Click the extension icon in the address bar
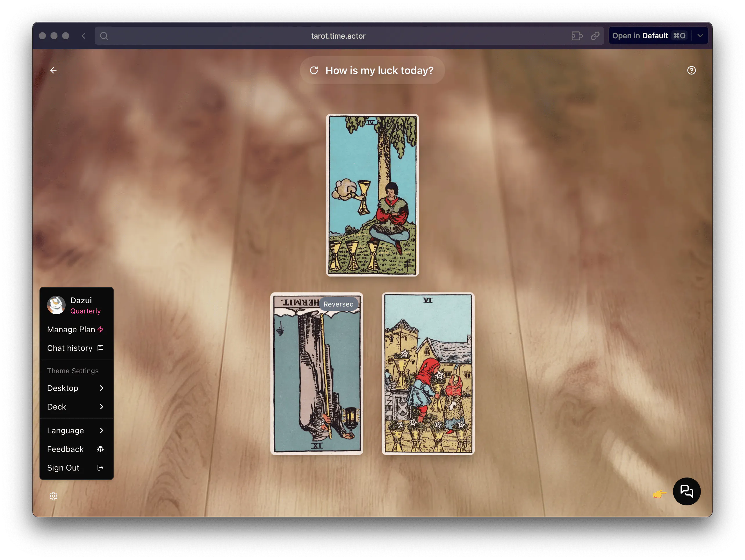 pos(577,36)
